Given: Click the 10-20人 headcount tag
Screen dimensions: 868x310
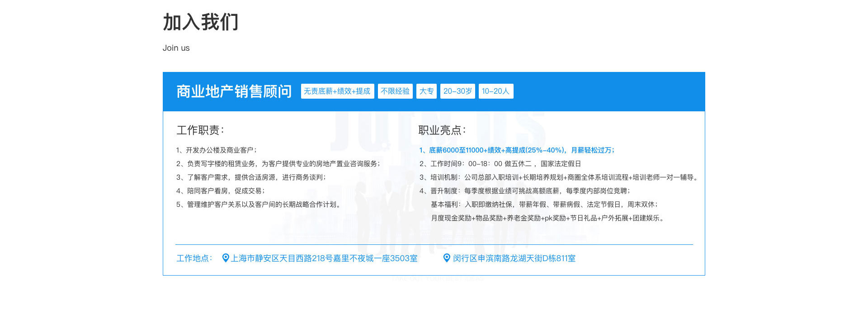Looking at the screenshot, I should click(x=496, y=91).
